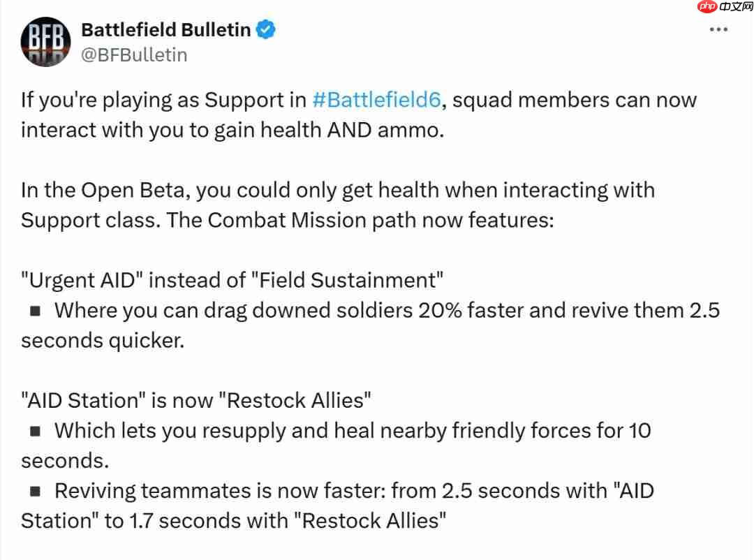Click the "Field Sustainment" quoted text
The width and height of the screenshot is (754, 560).
point(347,280)
